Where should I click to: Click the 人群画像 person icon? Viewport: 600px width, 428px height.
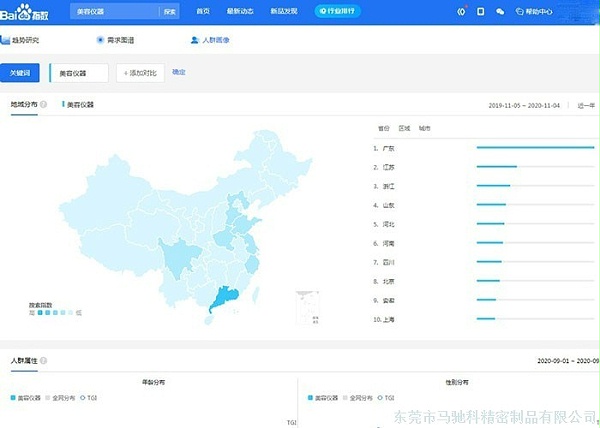pos(194,40)
